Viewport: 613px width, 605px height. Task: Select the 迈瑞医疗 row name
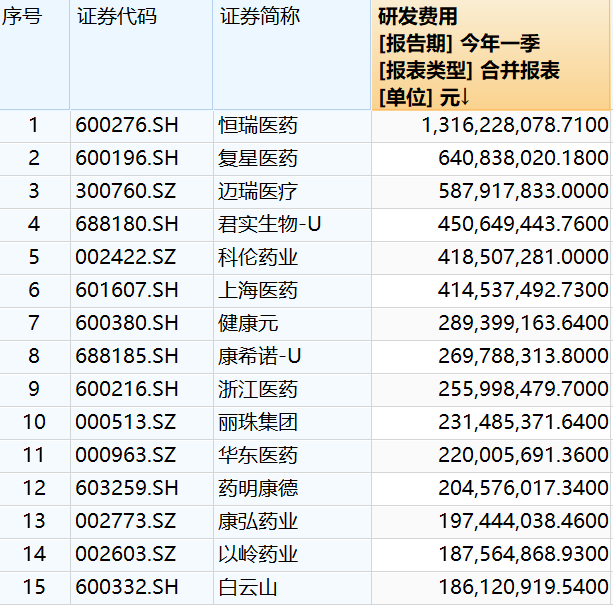(x=258, y=191)
